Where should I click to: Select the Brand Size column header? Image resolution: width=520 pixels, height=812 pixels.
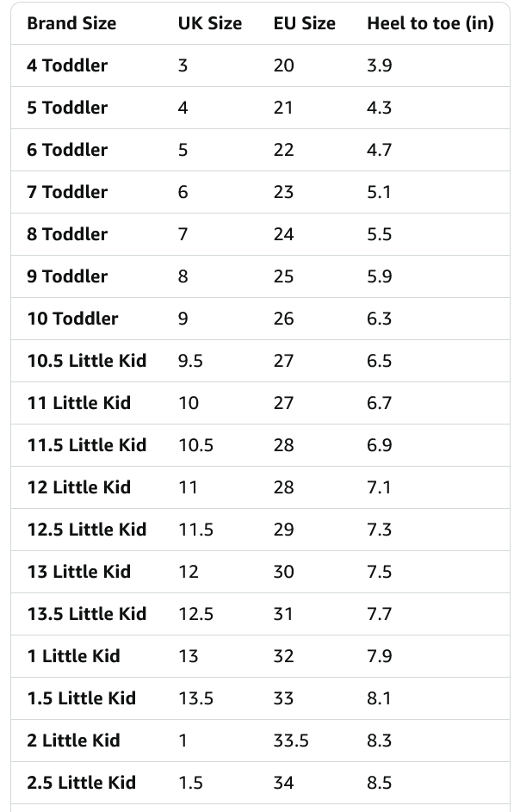point(71,23)
